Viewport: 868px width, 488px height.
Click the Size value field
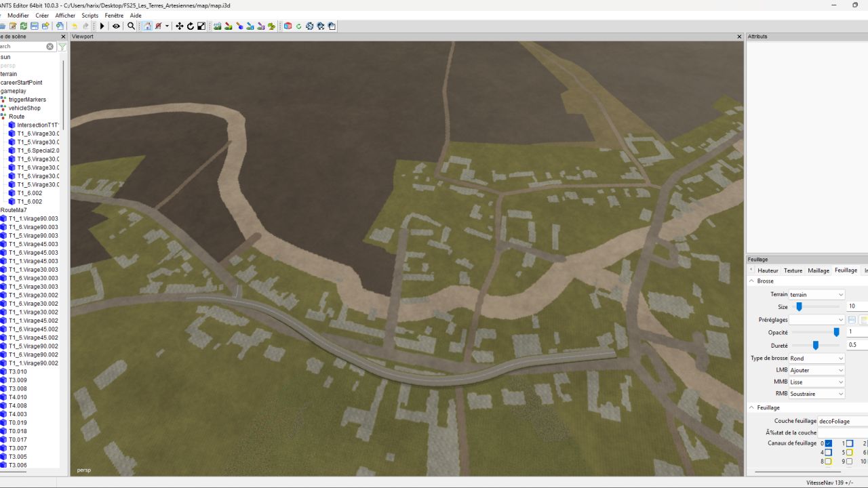(x=857, y=307)
